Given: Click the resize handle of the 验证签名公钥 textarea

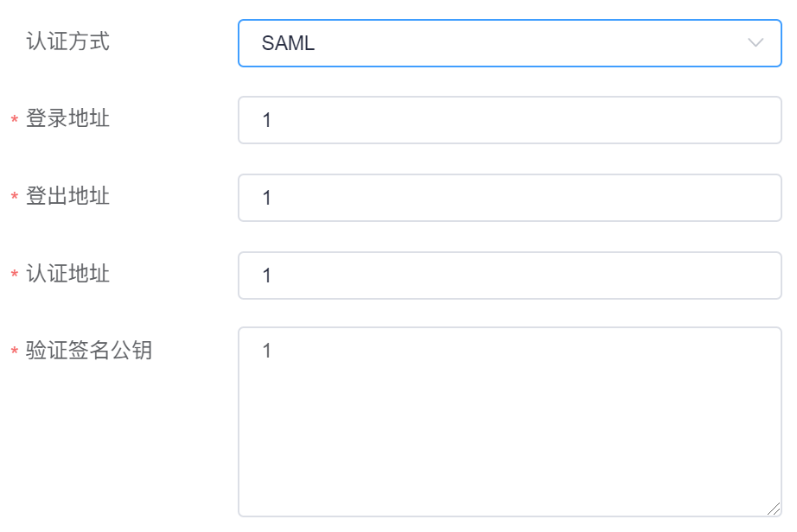Looking at the screenshot, I should 775,510.
